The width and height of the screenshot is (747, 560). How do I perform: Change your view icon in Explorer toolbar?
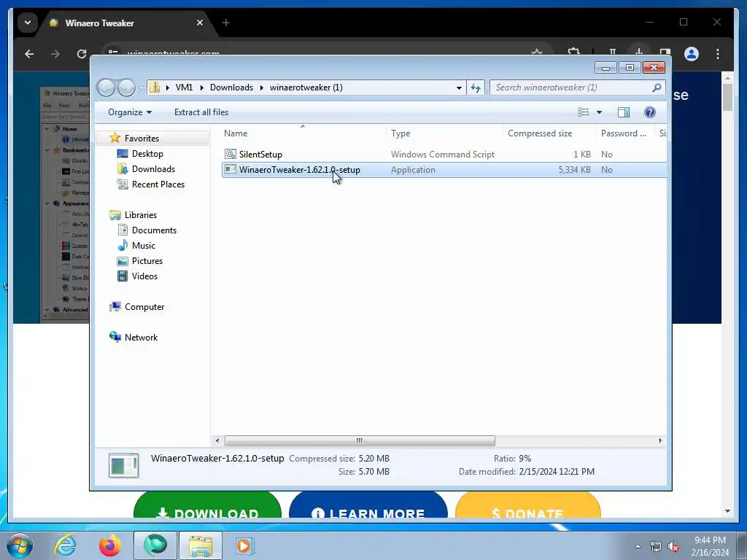click(x=583, y=112)
